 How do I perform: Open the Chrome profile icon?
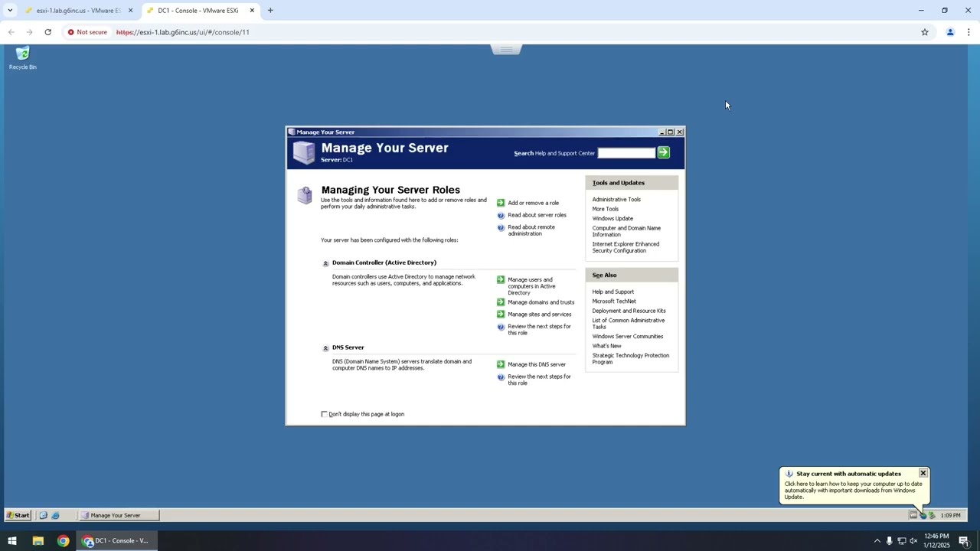click(x=950, y=32)
